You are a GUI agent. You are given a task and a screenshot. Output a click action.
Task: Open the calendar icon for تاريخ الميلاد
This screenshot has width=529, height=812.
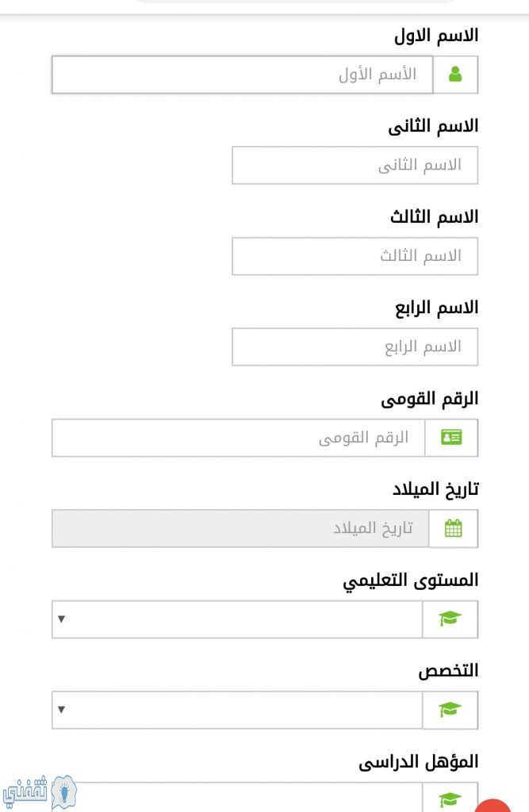[454, 528]
